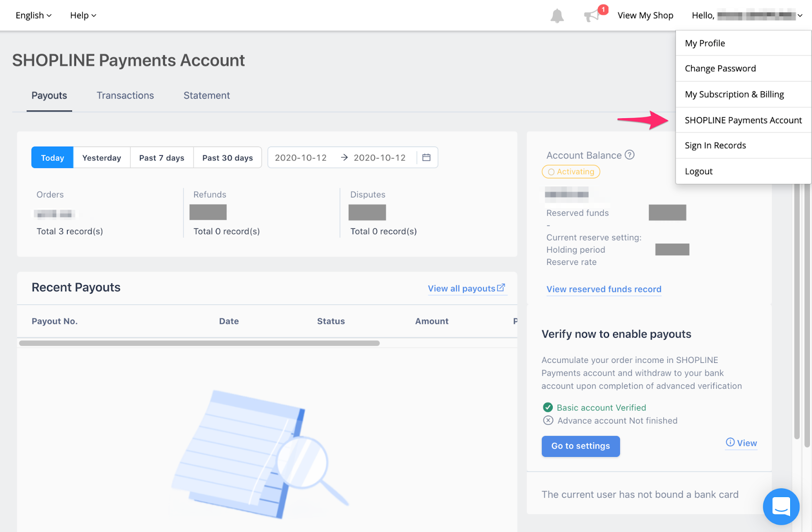Switch to the Transactions tab
Image resolution: width=812 pixels, height=532 pixels.
[125, 95]
